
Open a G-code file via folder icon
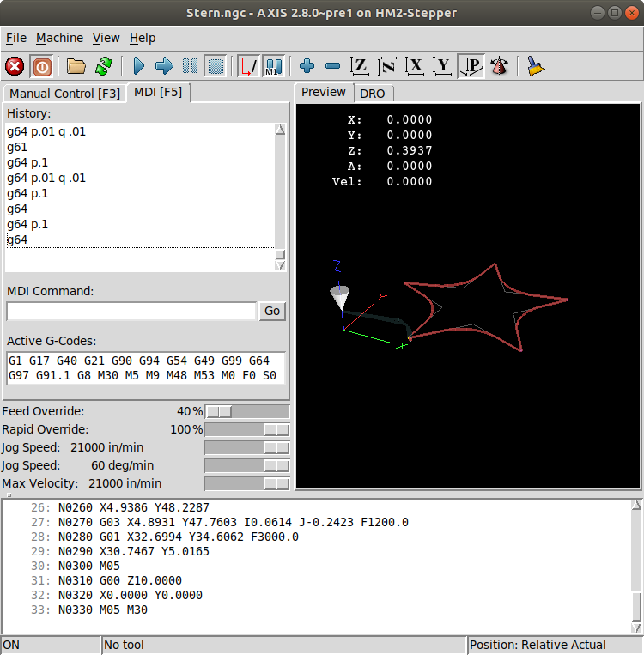coord(76,66)
